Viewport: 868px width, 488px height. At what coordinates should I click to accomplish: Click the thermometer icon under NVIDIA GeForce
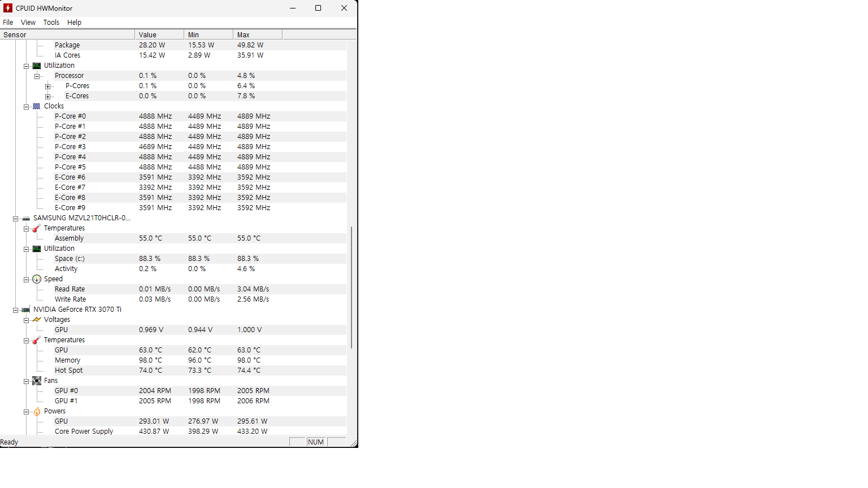pos(37,340)
